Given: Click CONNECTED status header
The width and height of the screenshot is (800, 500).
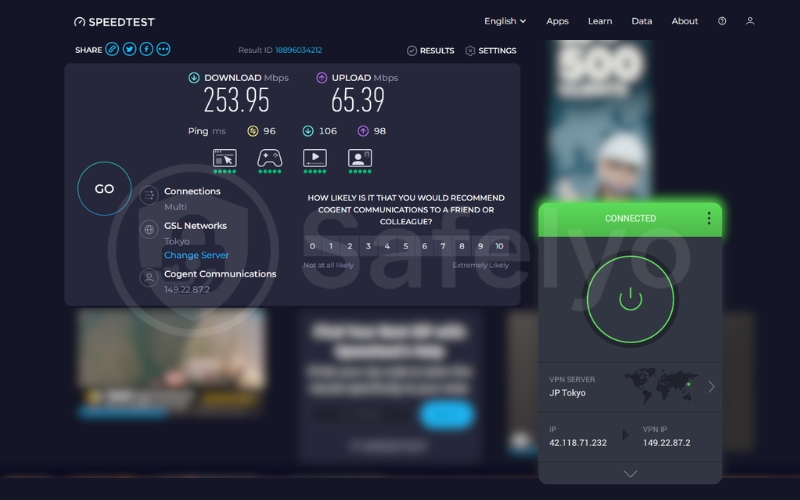Looking at the screenshot, I should tap(630, 218).
